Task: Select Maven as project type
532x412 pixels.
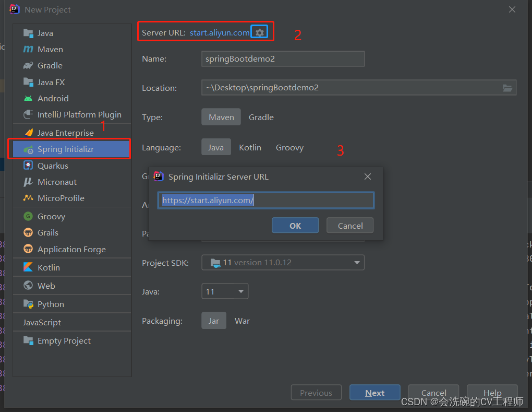Action: coord(221,117)
